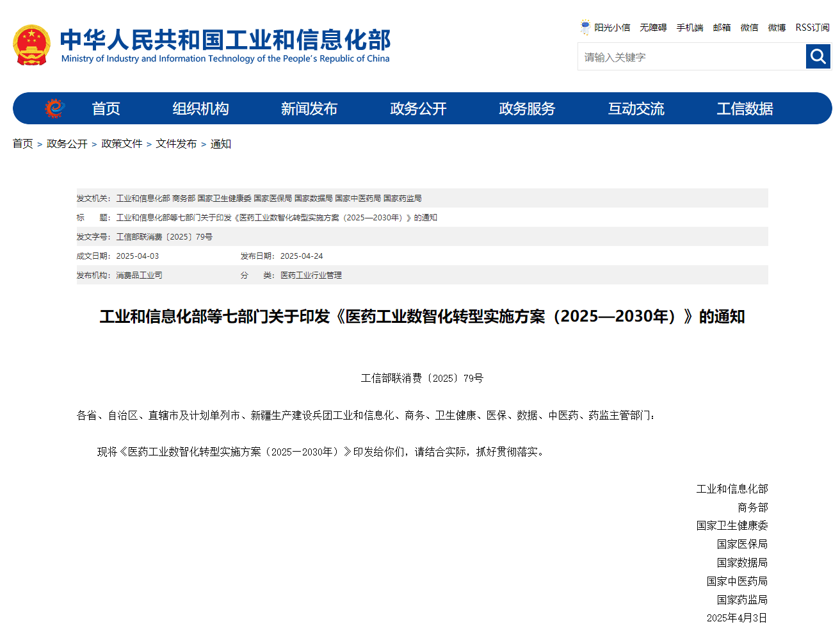
Task: Select the 工信数据 navigation item
Action: 745,109
